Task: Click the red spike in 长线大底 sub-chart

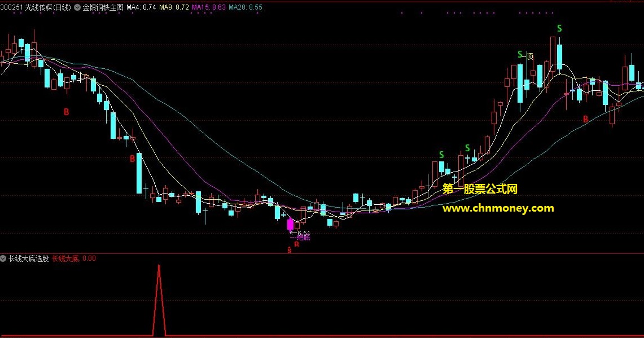Action: [159, 300]
